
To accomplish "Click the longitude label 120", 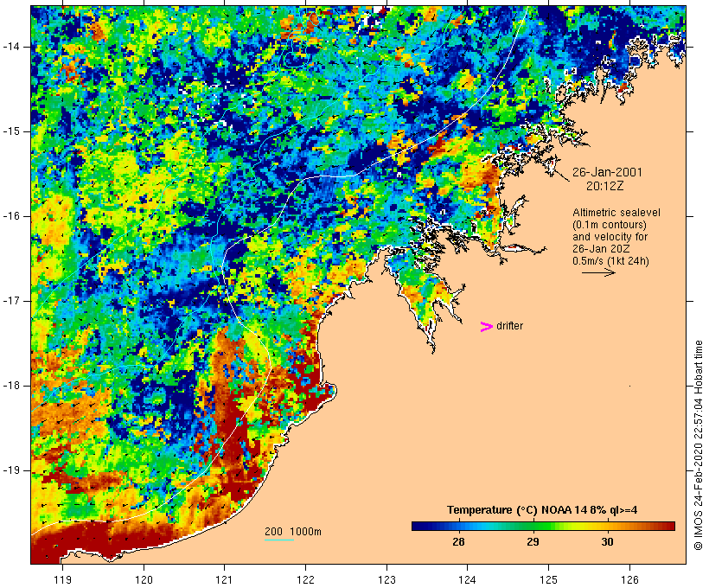I will click(x=144, y=580).
